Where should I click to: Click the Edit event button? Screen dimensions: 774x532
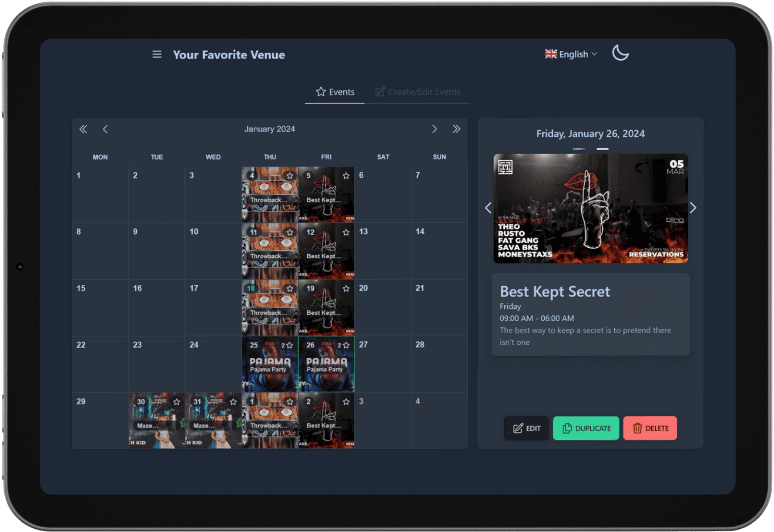527,428
